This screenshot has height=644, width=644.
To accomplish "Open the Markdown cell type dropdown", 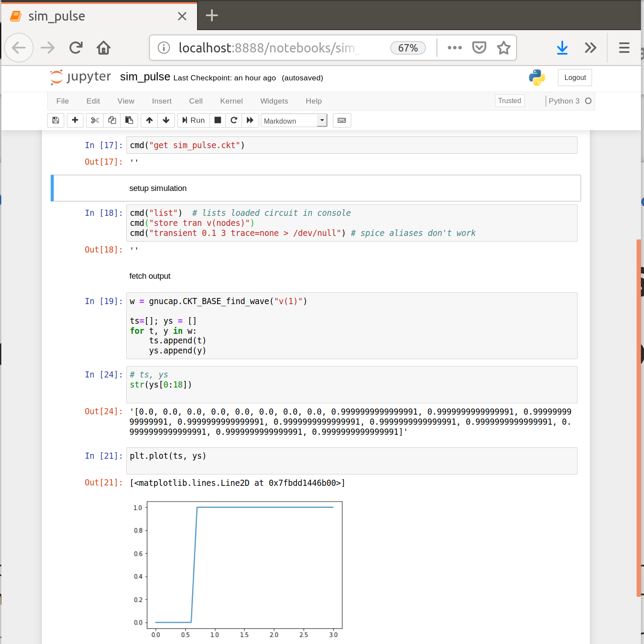I will coord(294,121).
